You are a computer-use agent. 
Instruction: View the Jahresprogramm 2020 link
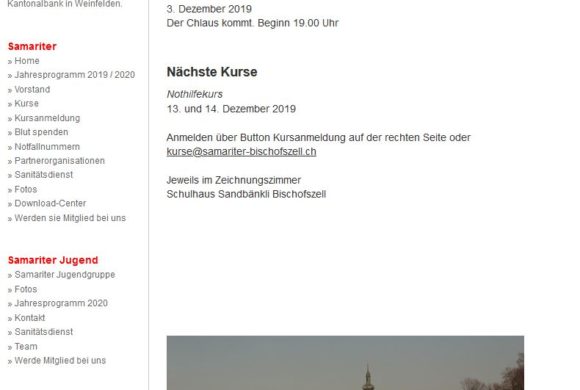[61, 303]
